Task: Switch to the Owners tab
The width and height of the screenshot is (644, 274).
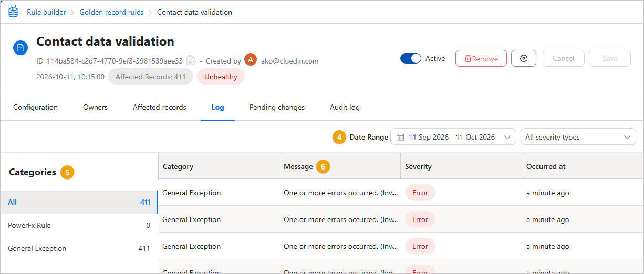Action: coord(95,107)
